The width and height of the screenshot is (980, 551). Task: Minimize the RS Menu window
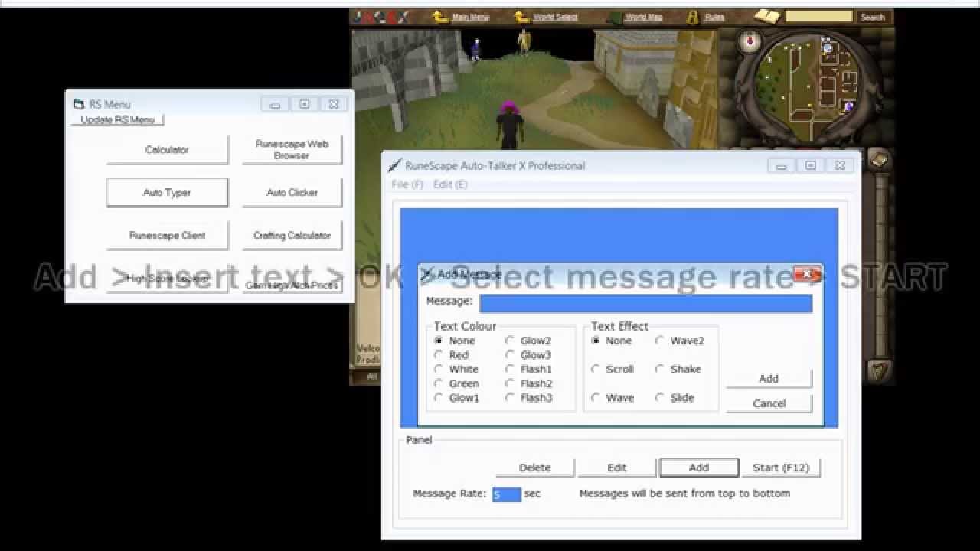pos(275,104)
